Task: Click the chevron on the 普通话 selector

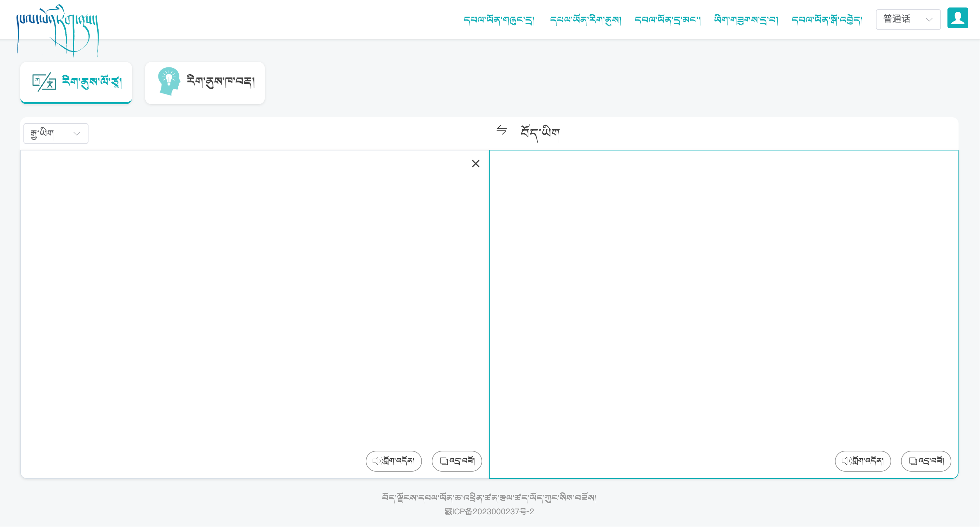Action: click(929, 20)
